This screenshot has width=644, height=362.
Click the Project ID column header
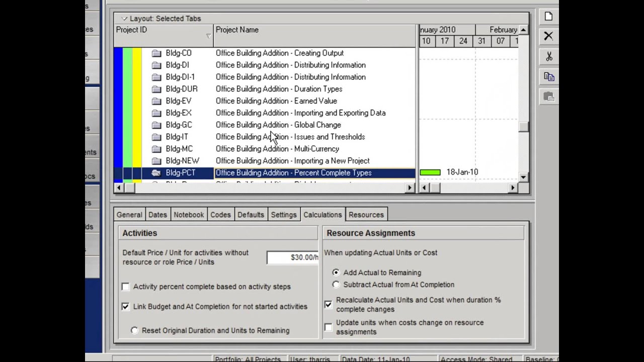point(164,36)
